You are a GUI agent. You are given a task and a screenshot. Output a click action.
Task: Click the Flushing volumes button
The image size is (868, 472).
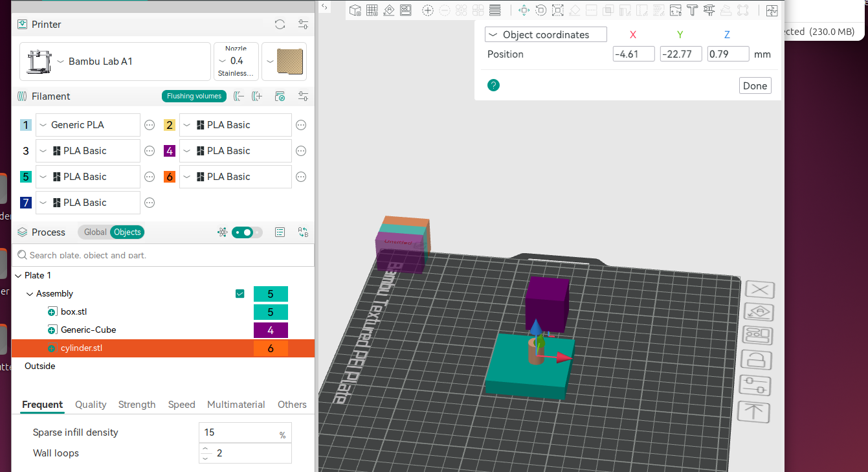(194, 96)
